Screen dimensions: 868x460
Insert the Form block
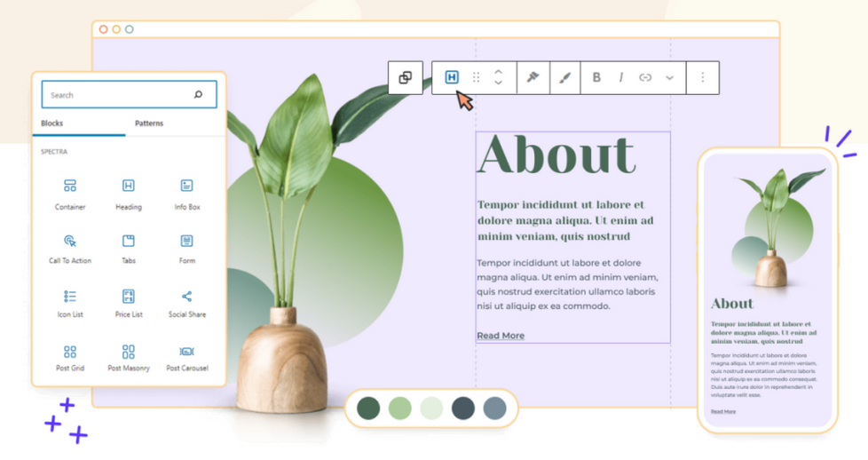coord(186,242)
